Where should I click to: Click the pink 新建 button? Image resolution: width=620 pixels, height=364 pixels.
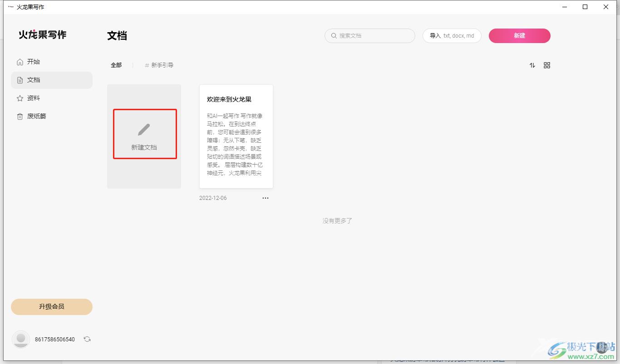pos(520,36)
